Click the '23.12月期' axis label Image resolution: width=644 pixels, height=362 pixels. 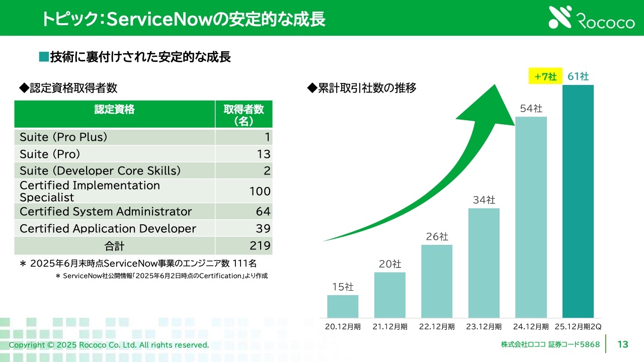(484, 326)
